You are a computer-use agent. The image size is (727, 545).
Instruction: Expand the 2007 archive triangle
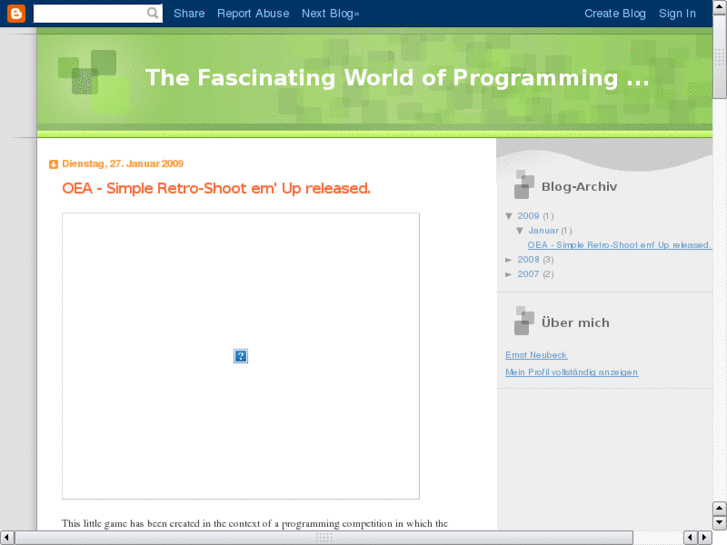(x=509, y=275)
